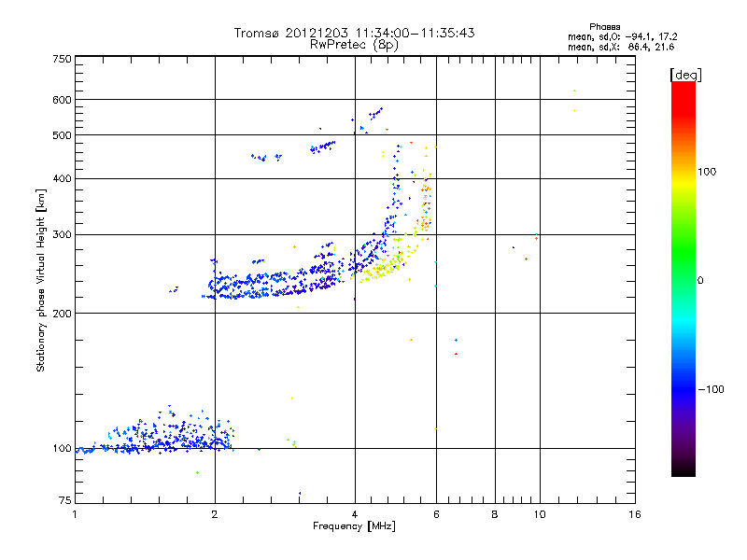Click the y-axis '75' tick label
This screenshot has height=560, width=747.
click(x=65, y=500)
